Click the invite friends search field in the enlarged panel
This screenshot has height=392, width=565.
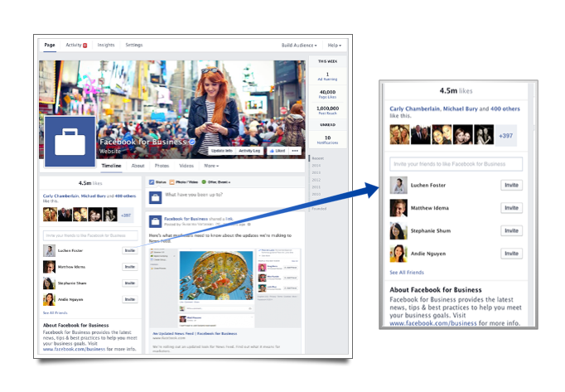click(x=456, y=164)
